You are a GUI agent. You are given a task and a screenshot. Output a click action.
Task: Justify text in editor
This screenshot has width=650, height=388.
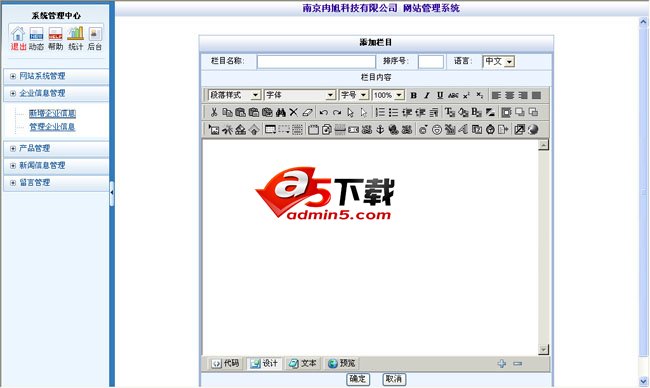click(536, 95)
